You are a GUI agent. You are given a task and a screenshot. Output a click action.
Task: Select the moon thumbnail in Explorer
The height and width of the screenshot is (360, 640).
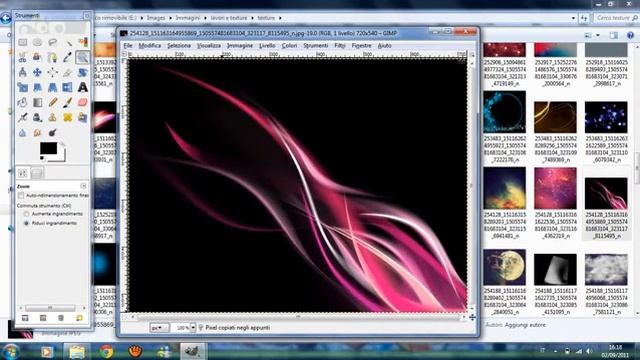tap(504, 268)
